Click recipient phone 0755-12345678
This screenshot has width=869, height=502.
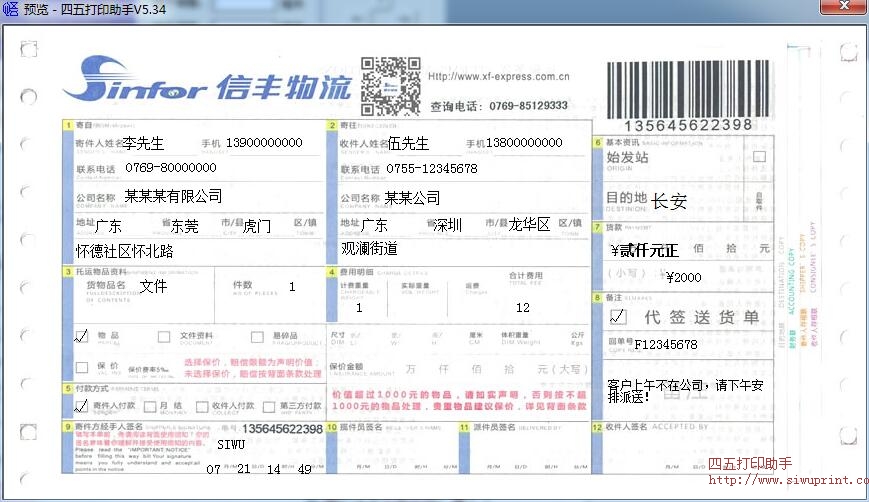[x=432, y=168]
